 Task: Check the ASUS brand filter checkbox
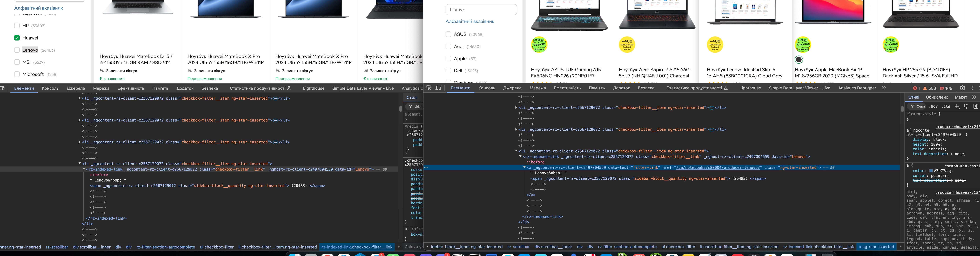(448, 34)
